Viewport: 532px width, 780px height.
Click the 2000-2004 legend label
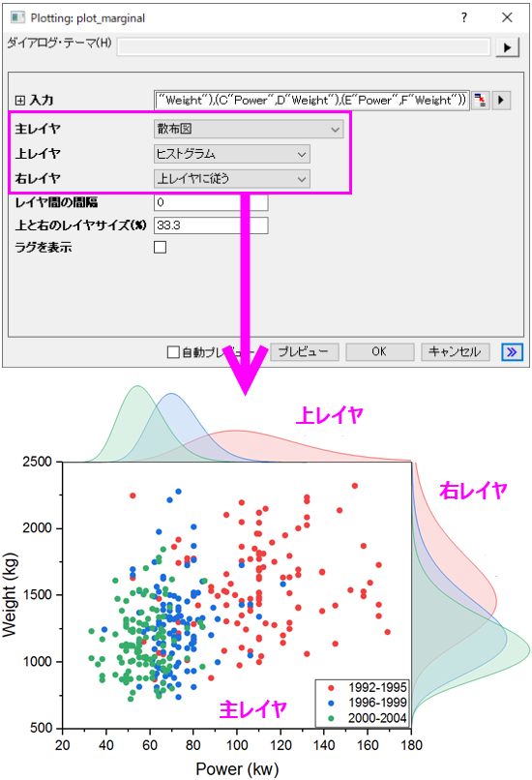377,718
